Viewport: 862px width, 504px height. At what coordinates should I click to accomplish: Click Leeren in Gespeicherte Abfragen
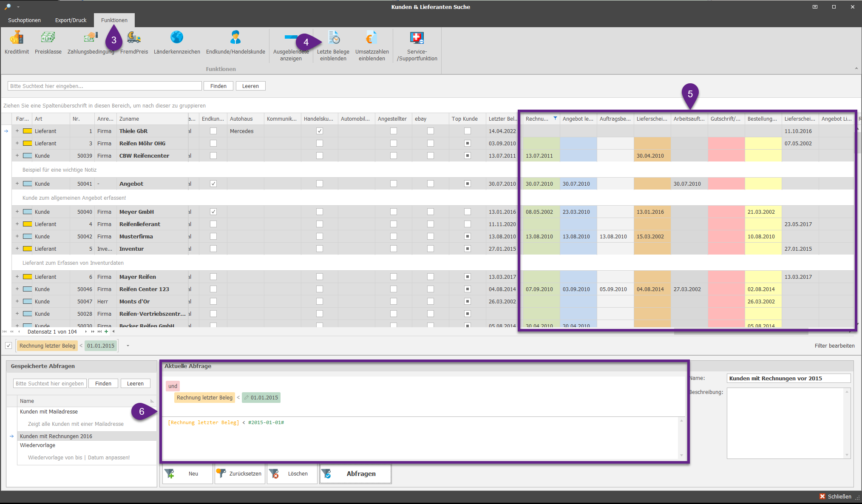(135, 383)
